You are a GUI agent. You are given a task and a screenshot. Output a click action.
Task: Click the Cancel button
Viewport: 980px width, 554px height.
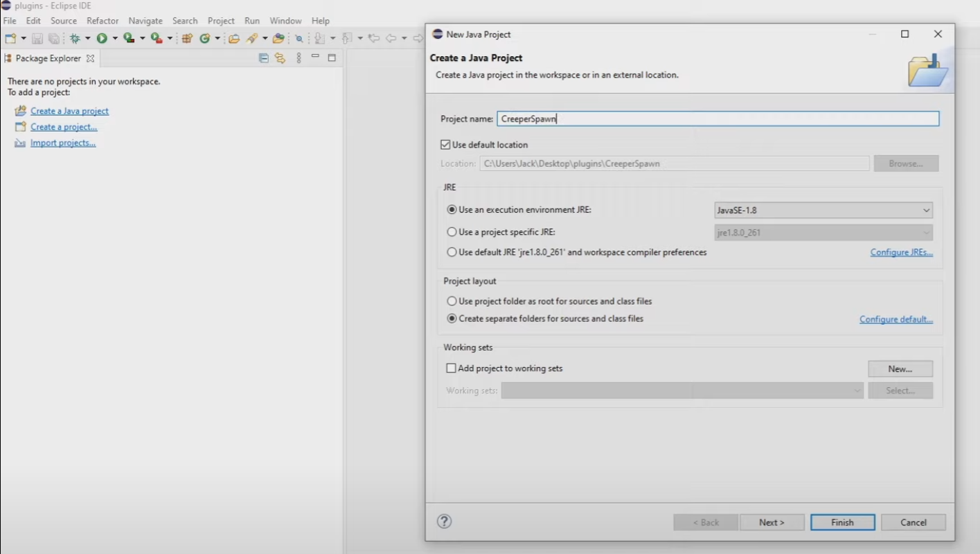(914, 522)
